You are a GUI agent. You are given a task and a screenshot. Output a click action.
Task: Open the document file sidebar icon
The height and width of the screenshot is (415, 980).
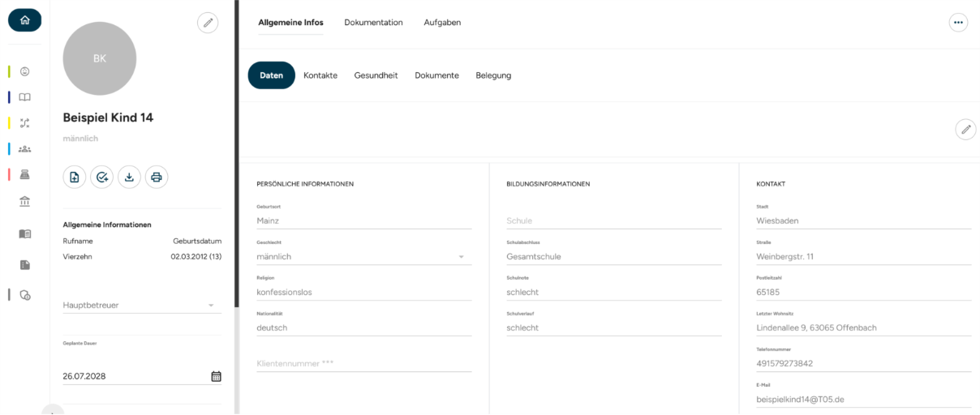(24, 264)
